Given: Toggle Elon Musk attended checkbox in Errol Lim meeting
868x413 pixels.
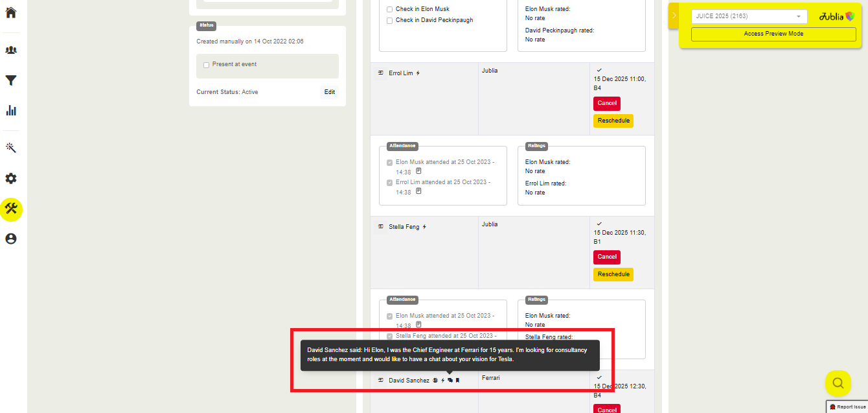Looking at the screenshot, I should [389, 163].
